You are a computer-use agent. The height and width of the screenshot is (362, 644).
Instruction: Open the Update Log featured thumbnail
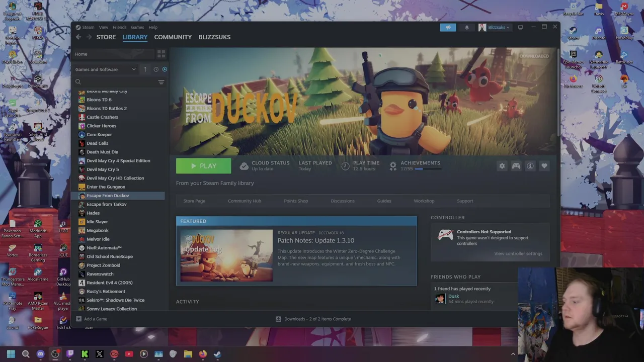tap(226, 255)
